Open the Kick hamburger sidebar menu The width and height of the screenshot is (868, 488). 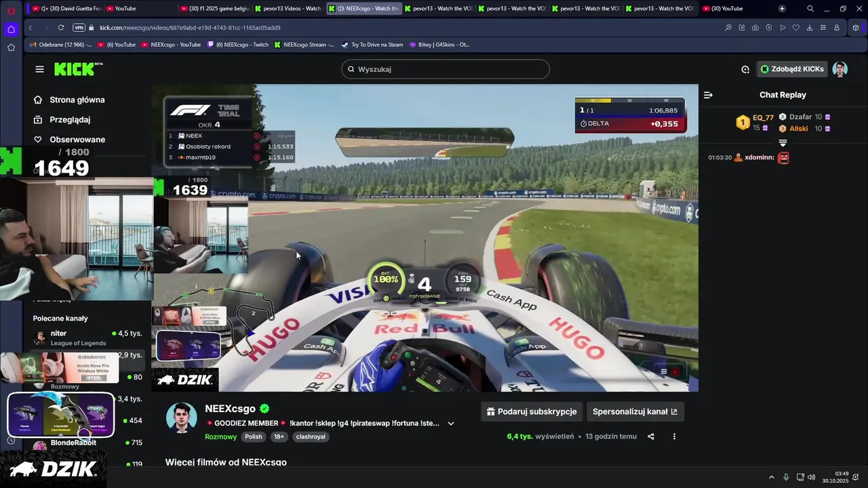(x=39, y=69)
